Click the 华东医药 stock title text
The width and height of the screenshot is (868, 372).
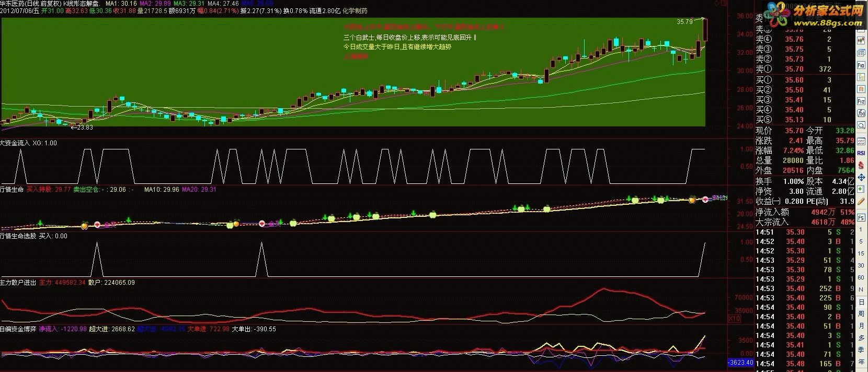(13, 3)
